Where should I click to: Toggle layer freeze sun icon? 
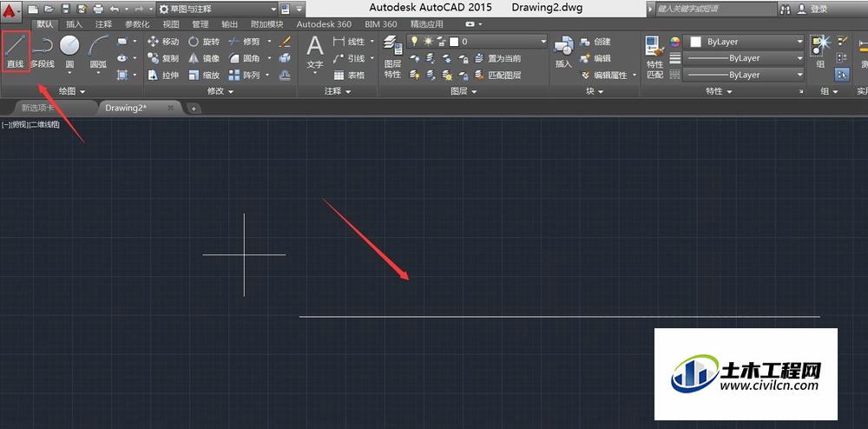coord(428,42)
